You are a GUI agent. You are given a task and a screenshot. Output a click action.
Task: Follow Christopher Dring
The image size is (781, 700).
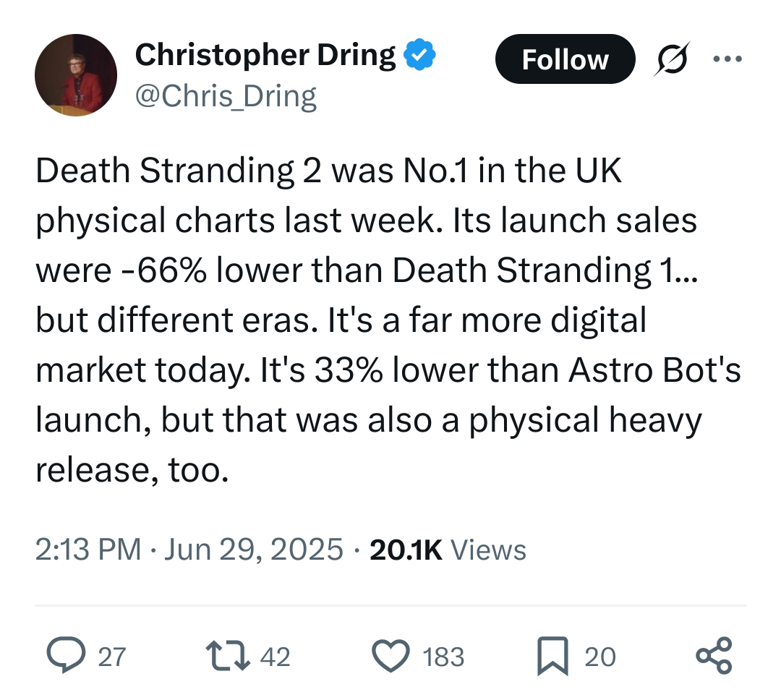coord(565,59)
